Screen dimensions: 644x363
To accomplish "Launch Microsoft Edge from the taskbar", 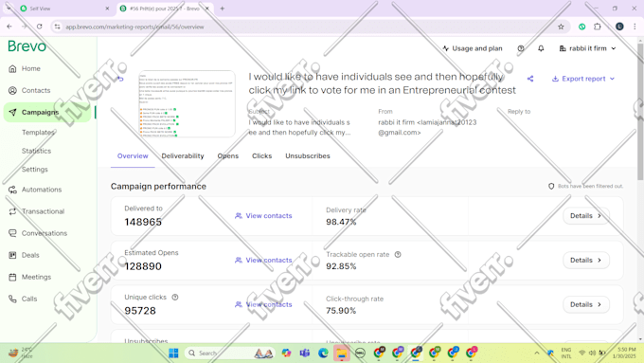I will (x=323, y=354).
